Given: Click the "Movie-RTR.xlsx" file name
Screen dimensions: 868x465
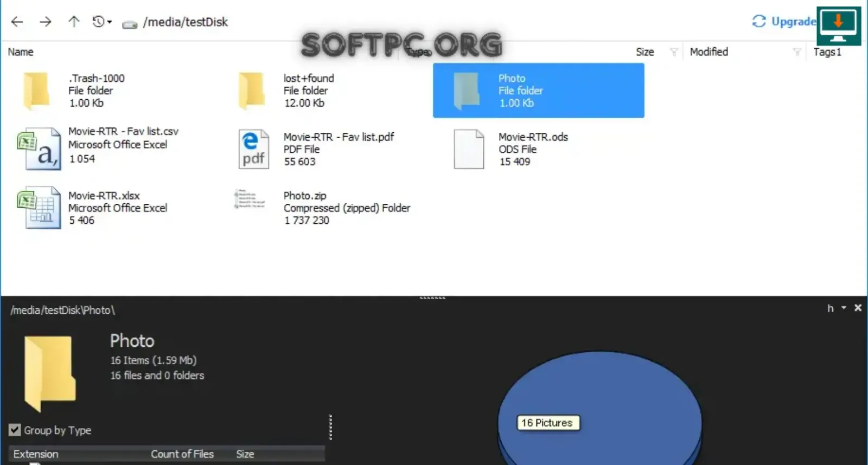Looking at the screenshot, I should coord(104,195).
